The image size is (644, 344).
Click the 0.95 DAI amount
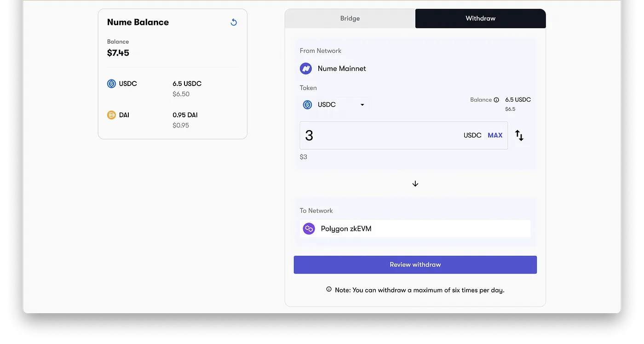[185, 115]
